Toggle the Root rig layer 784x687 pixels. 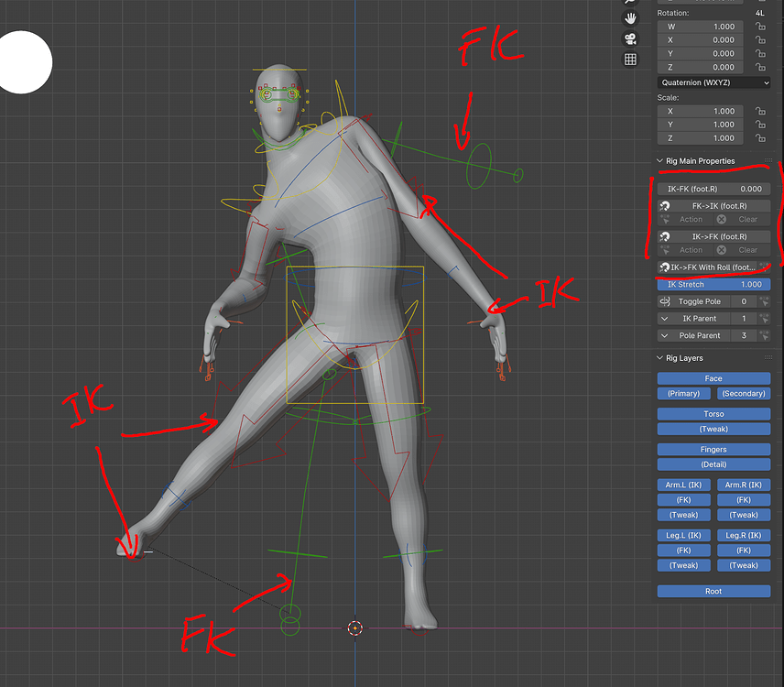(713, 592)
